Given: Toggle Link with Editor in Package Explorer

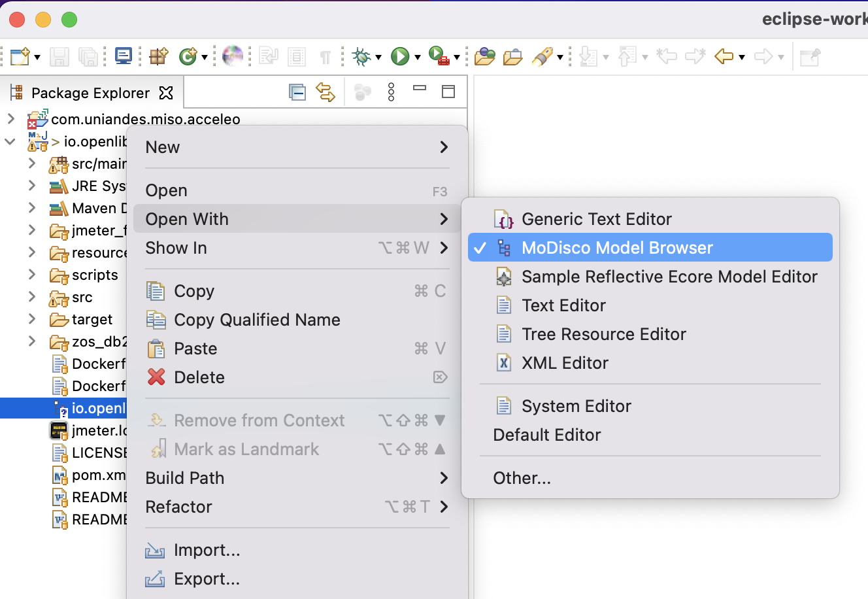Looking at the screenshot, I should point(325,92).
